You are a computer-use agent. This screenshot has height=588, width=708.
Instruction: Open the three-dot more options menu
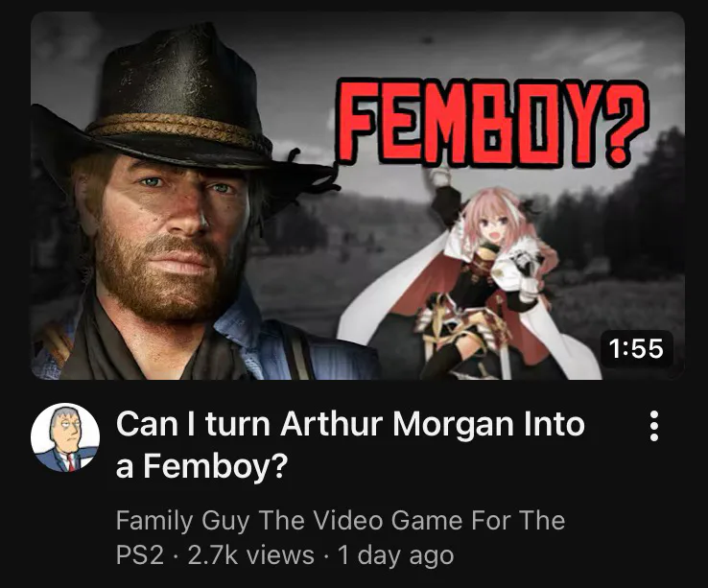654,426
